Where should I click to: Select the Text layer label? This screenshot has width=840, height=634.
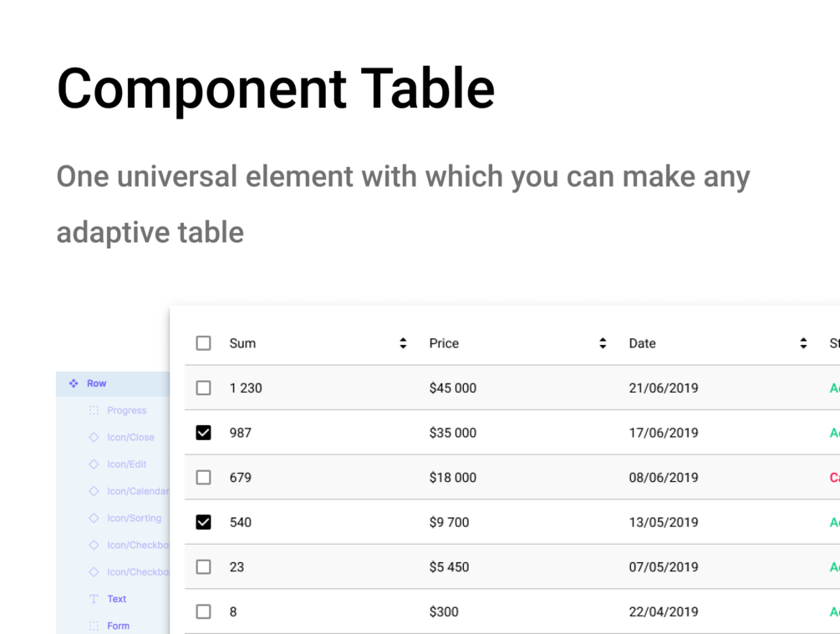point(117,599)
